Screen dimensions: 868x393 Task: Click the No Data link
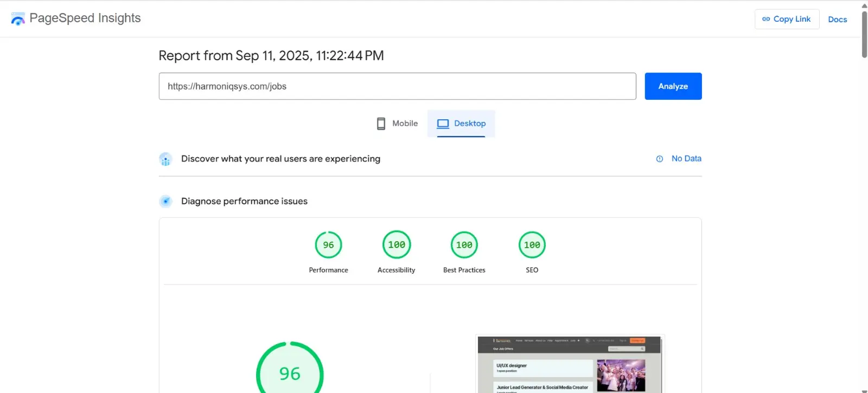point(686,158)
